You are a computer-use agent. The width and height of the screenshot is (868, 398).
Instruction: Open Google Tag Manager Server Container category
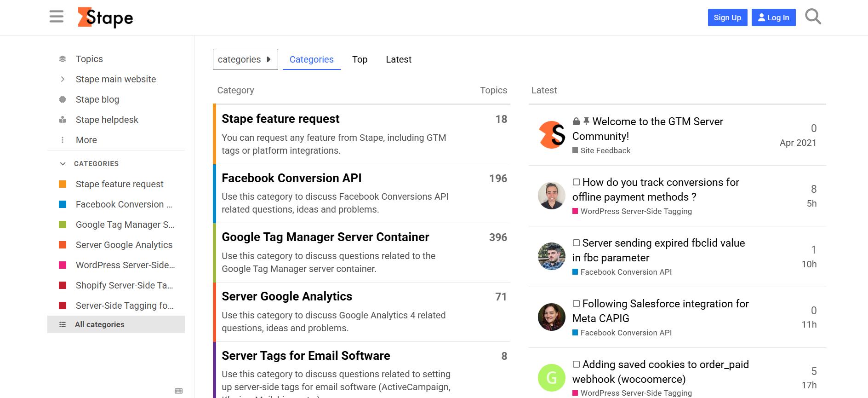pos(325,237)
